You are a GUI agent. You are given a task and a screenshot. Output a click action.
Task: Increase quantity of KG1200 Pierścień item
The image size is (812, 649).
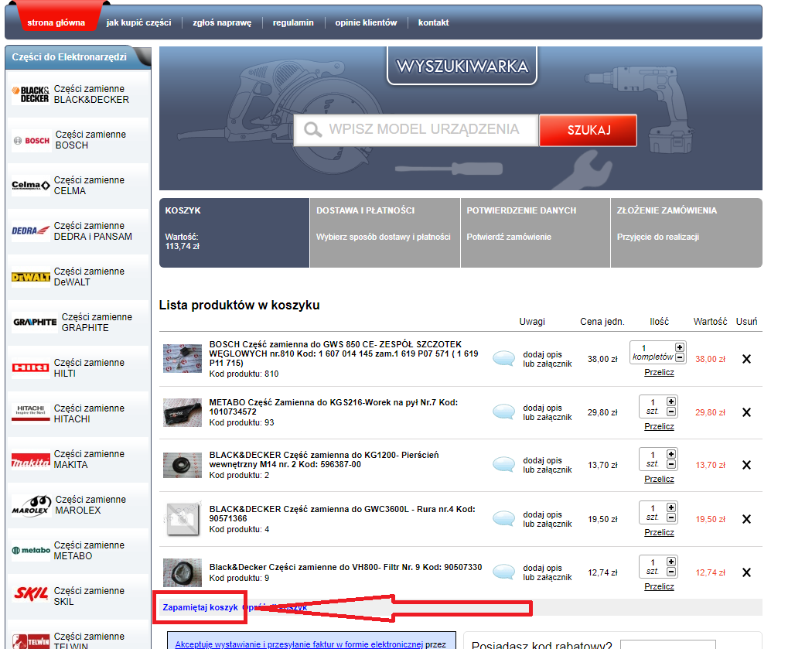[671, 454]
